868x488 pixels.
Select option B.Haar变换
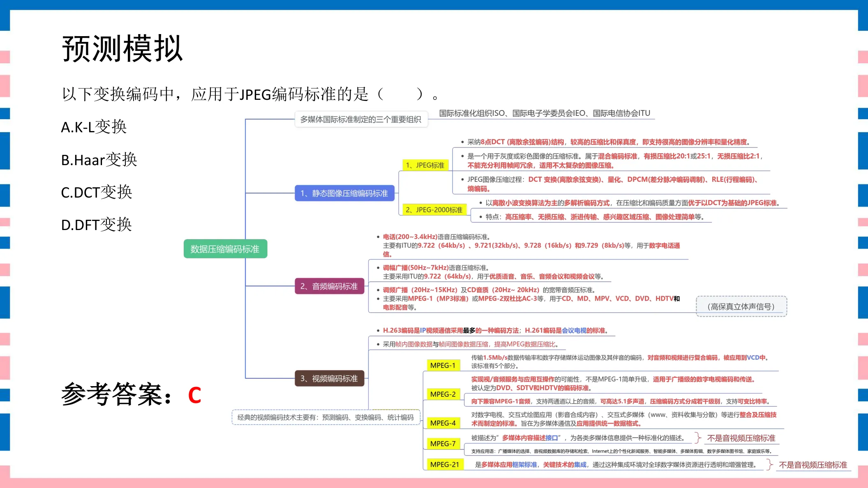(x=99, y=159)
